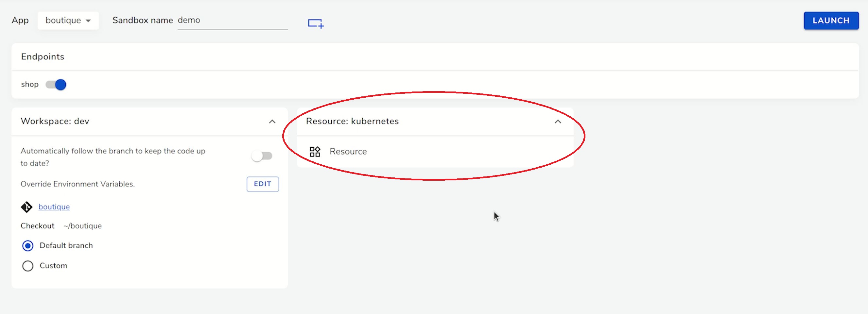Select the Custom branch radio button
Screen dimensions: 868x314
[x=27, y=266]
